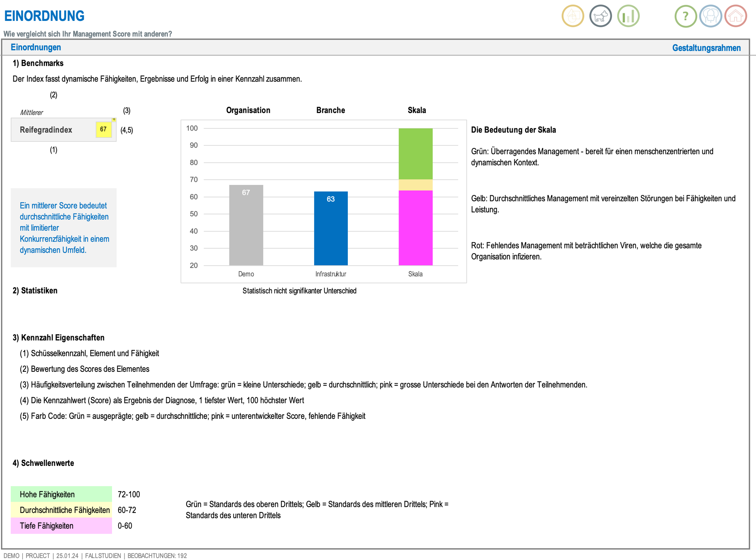The width and height of the screenshot is (756, 560).
Task: Click the FALLSTUDIEN footer entry
Action: (x=103, y=556)
